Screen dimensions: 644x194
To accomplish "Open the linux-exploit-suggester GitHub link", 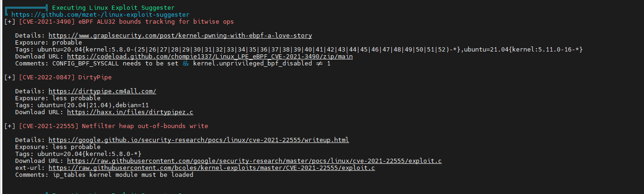I will coord(100,15).
